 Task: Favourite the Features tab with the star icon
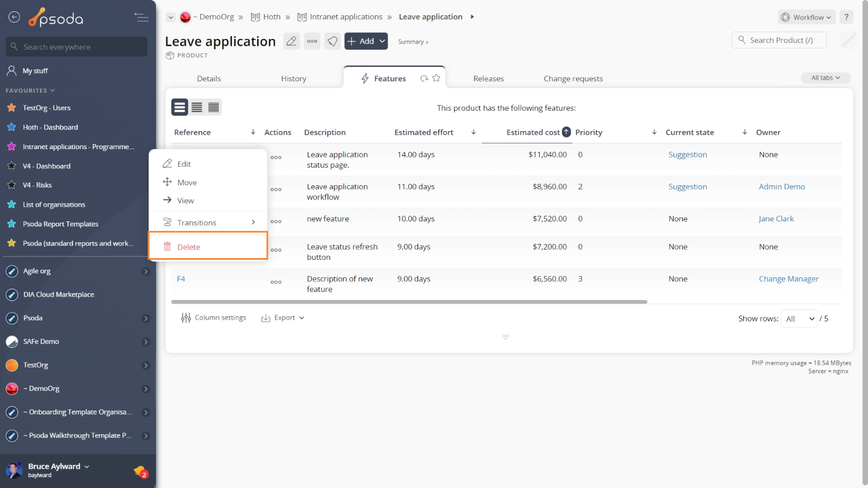click(x=436, y=79)
